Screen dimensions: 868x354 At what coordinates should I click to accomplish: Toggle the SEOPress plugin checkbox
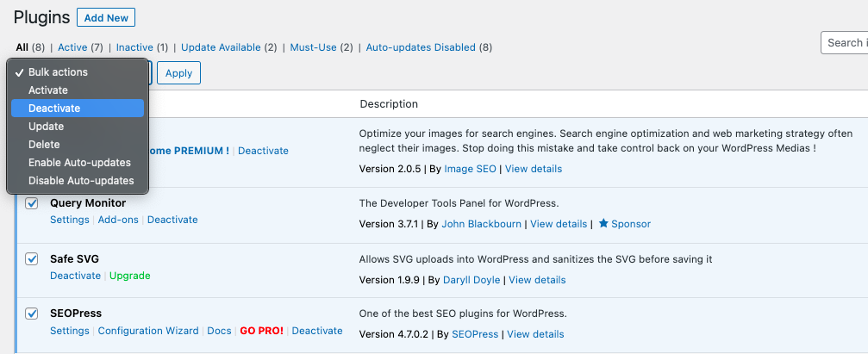(32, 314)
